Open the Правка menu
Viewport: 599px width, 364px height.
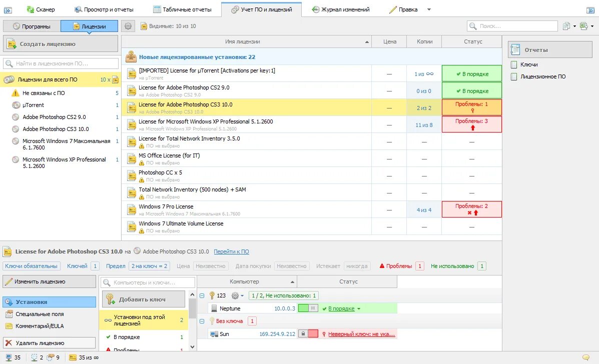point(403,9)
